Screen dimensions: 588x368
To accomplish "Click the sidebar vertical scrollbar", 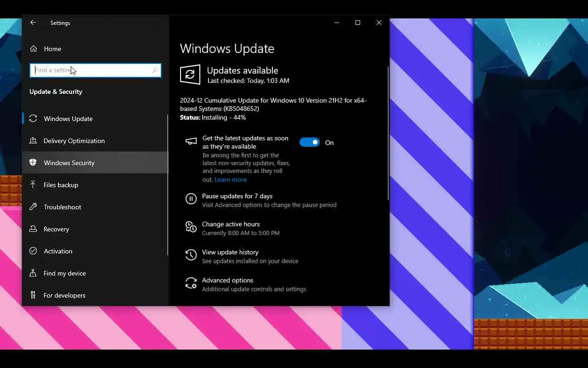I will click(x=168, y=185).
